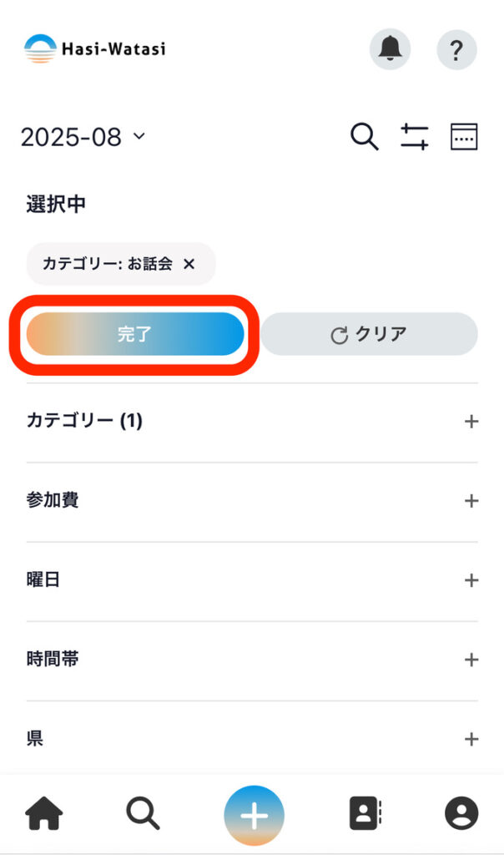Expand the 時間帯 filter section
Viewport: 504px width, 855px height.
(x=471, y=660)
